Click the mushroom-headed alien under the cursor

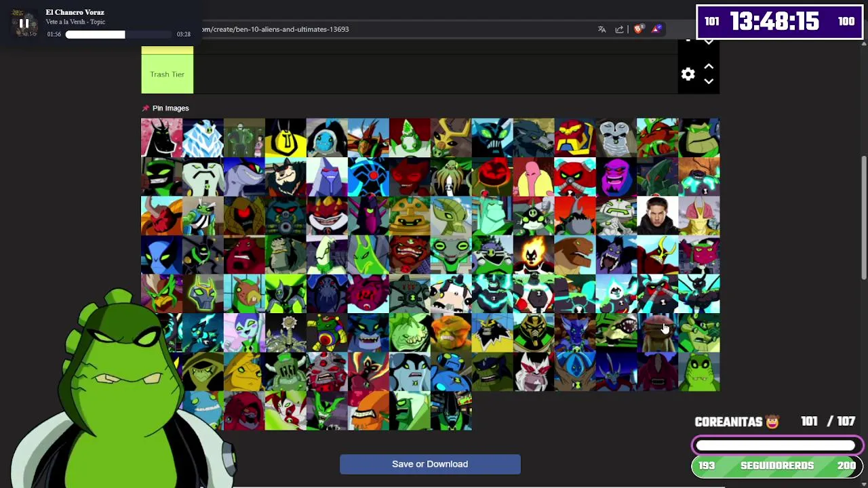coord(658,333)
